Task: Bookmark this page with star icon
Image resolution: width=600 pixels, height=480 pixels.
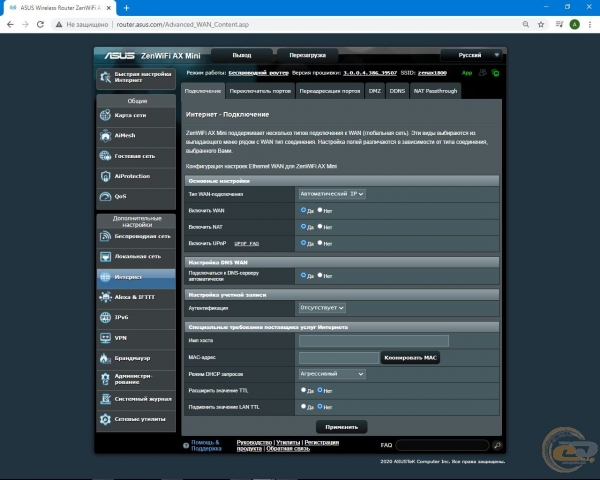Action: pyautogui.click(x=541, y=24)
